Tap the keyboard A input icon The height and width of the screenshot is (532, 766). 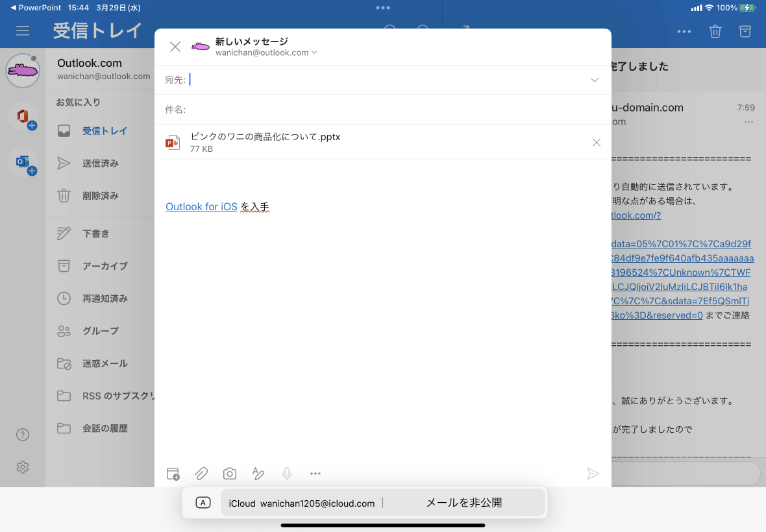(x=203, y=503)
